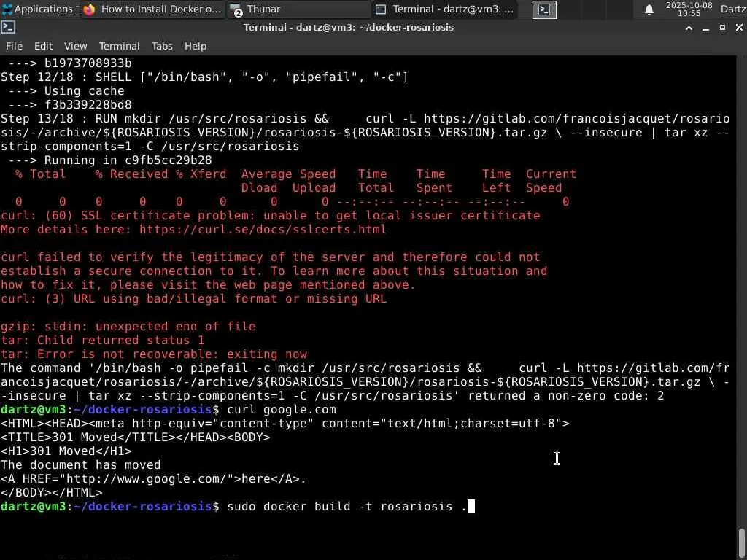The image size is (747, 560).
Task: Open the File menu
Action: coord(14,46)
